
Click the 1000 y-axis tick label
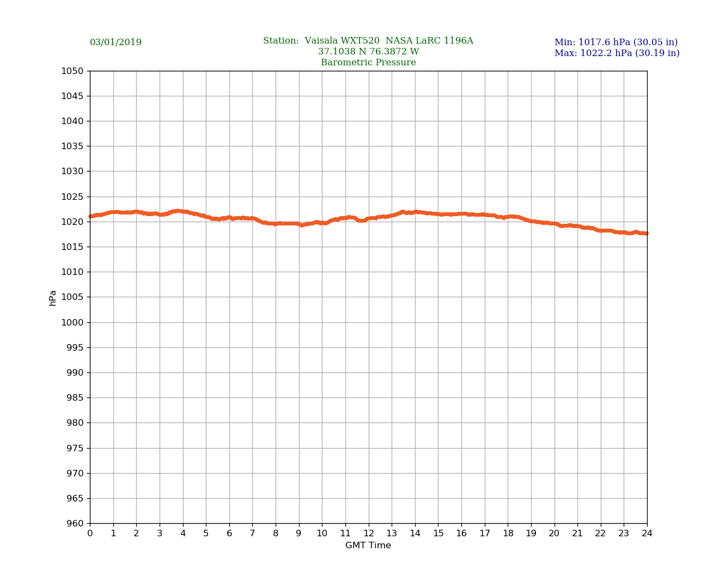[x=72, y=322]
